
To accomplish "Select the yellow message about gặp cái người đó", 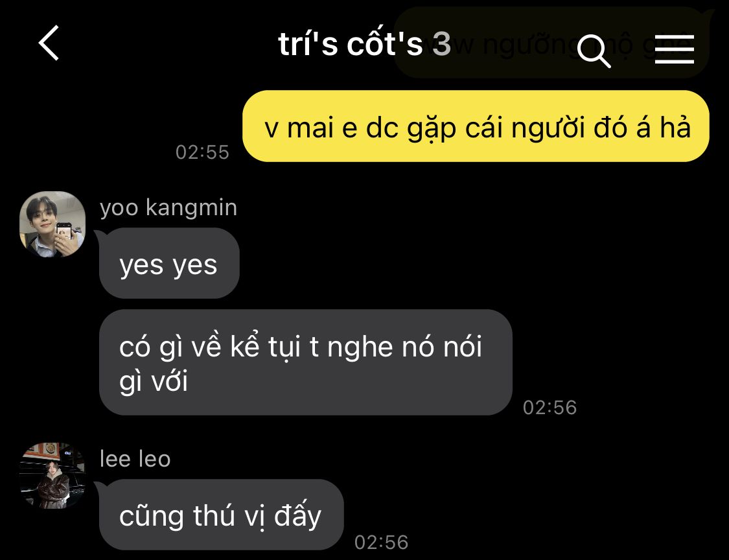I will 476,126.
